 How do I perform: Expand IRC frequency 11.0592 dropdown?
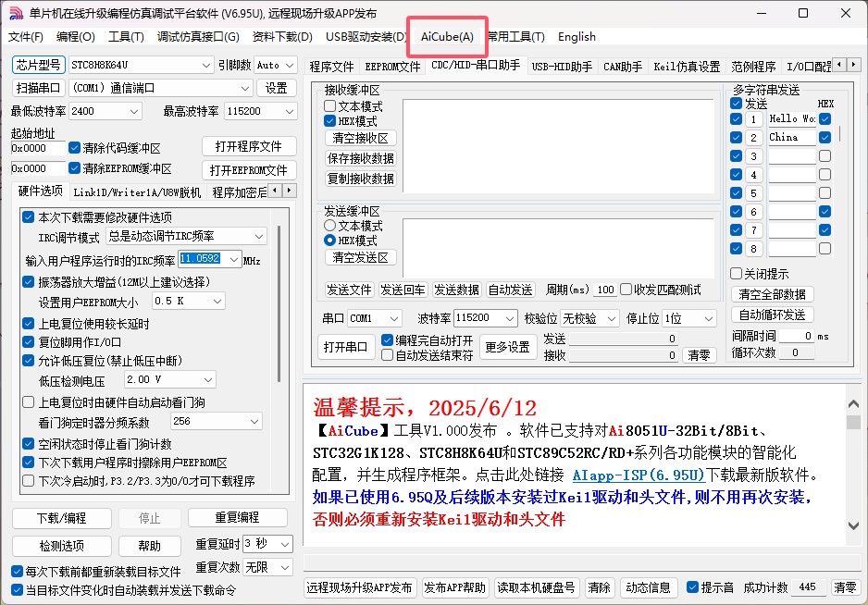(x=234, y=259)
